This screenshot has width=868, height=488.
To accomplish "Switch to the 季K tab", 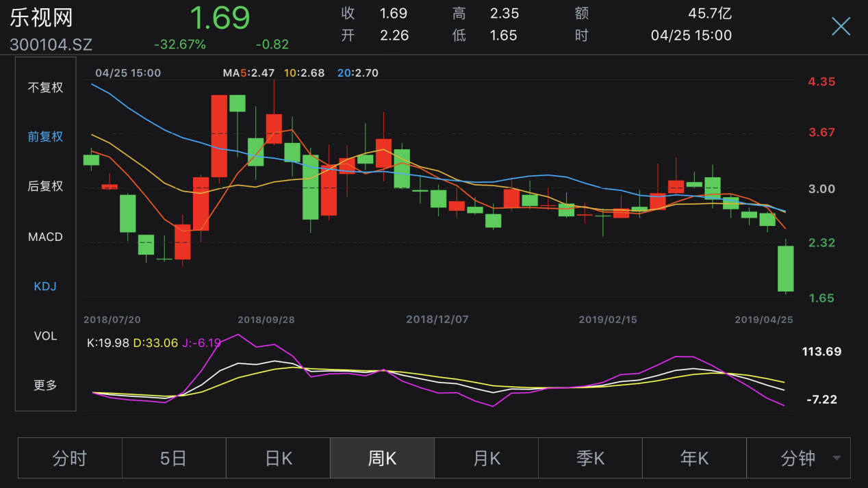I will [590, 458].
